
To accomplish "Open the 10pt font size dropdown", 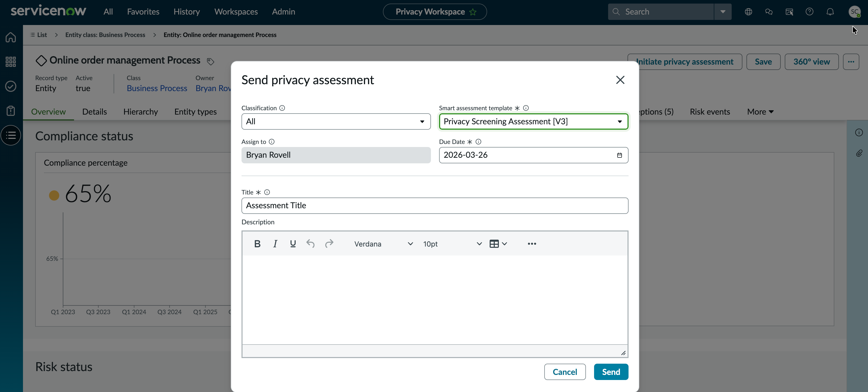I will click(452, 243).
